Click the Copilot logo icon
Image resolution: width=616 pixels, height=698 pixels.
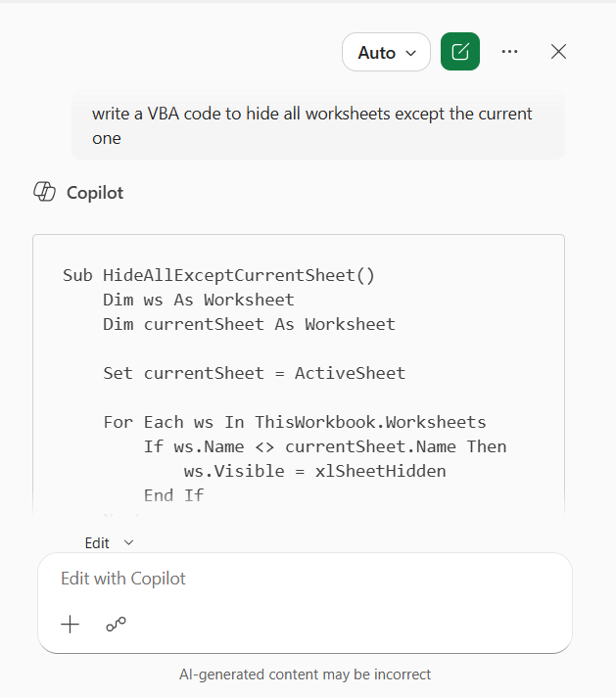coord(44,192)
